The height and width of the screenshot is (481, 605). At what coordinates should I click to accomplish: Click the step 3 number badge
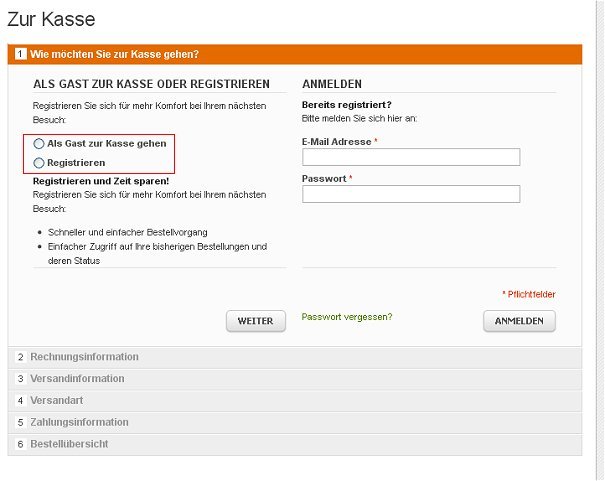click(x=20, y=379)
